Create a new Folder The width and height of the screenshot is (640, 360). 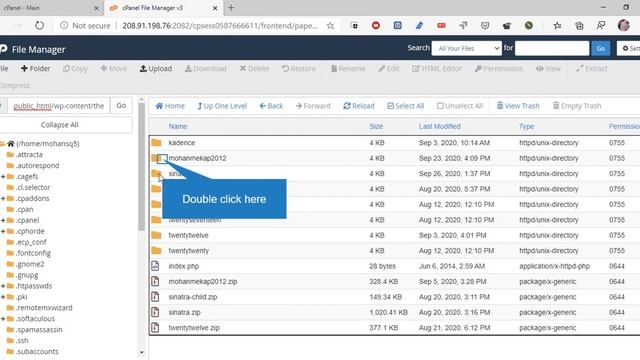tap(36, 69)
